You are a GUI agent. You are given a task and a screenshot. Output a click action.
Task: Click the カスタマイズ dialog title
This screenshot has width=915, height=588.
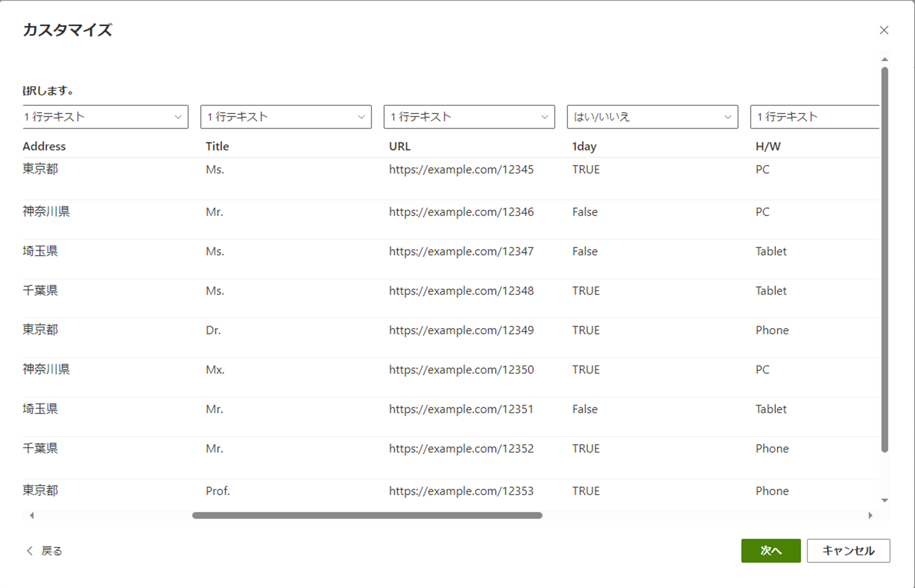[67, 30]
